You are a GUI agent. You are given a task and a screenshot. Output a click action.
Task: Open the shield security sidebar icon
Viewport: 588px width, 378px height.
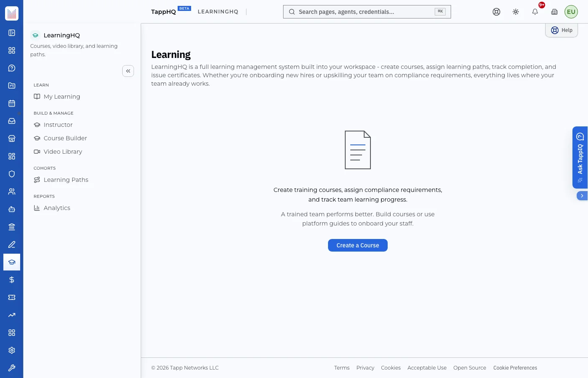(x=12, y=174)
